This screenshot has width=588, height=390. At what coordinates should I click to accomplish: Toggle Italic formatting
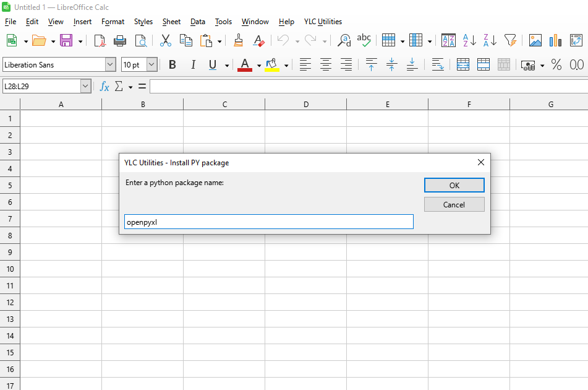193,65
